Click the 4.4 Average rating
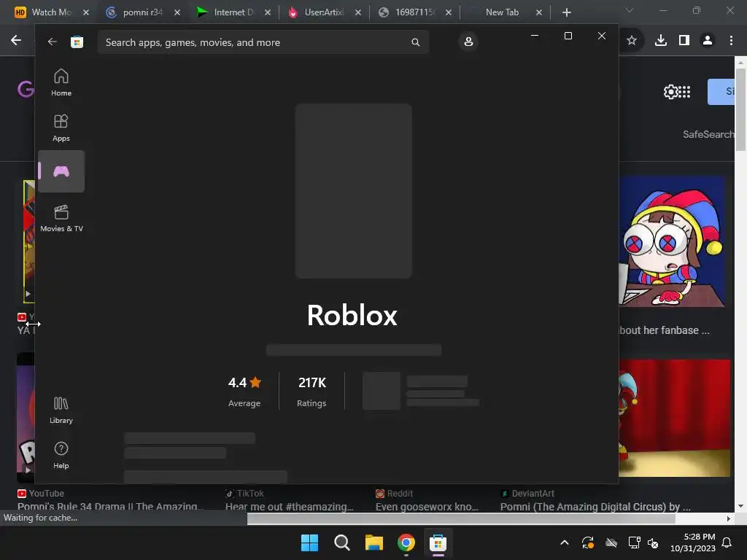The image size is (747, 560). coord(244,392)
